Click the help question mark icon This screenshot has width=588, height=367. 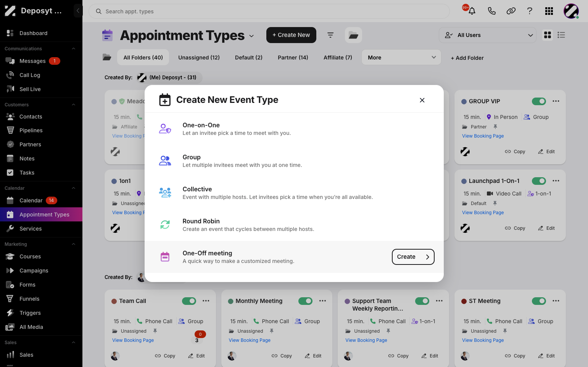click(x=530, y=11)
